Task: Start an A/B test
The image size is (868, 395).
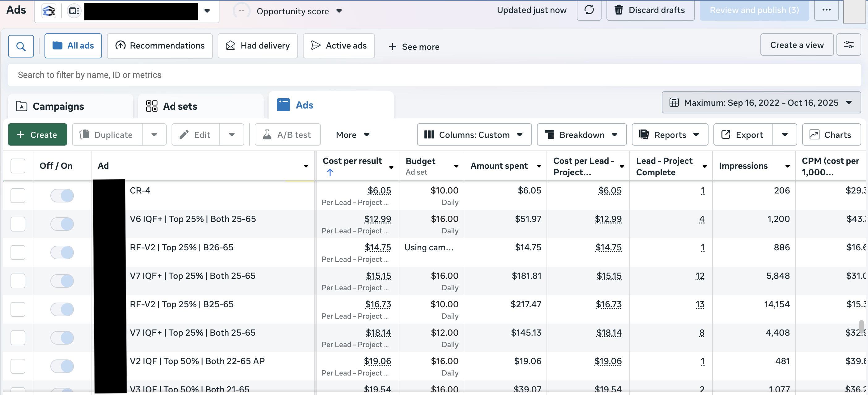Action: pyautogui.click(x=287, y=134)
